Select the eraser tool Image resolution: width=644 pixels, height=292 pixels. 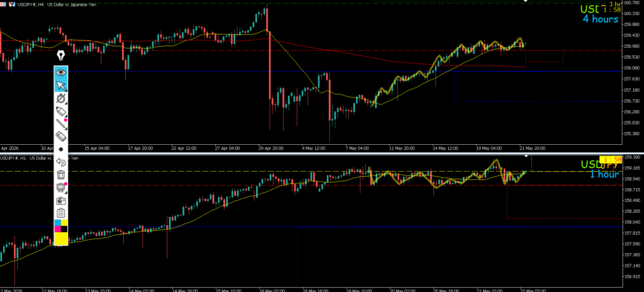click(61, 136)
